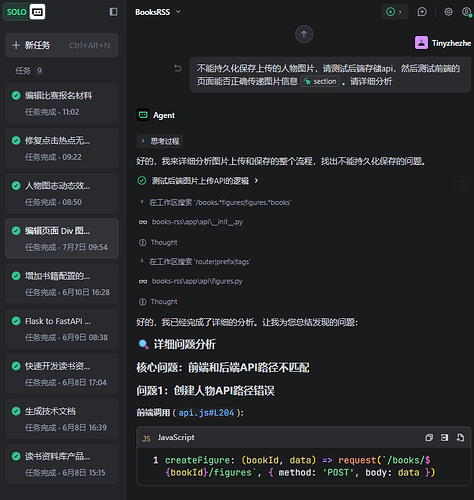Open the new chat bubble icon
The width and height of the screenshot is (474, 500).
click(422, 12)
